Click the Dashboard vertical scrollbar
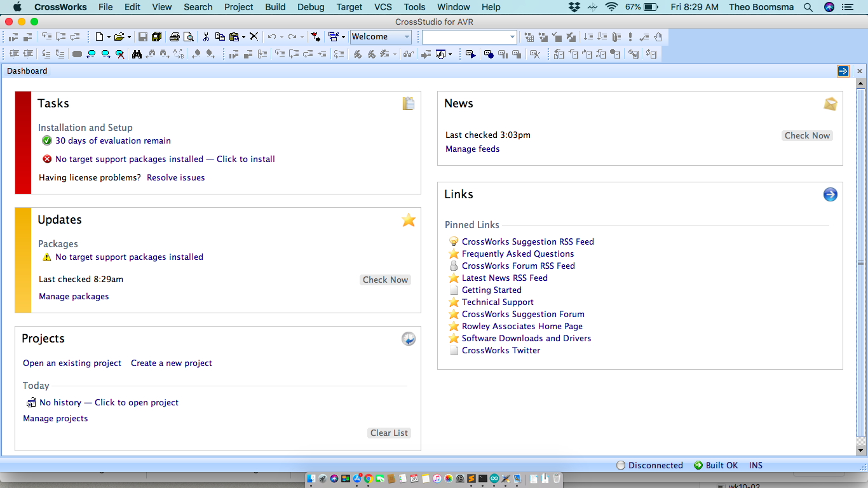The image size is (868, 488). [x=861, y=262]
